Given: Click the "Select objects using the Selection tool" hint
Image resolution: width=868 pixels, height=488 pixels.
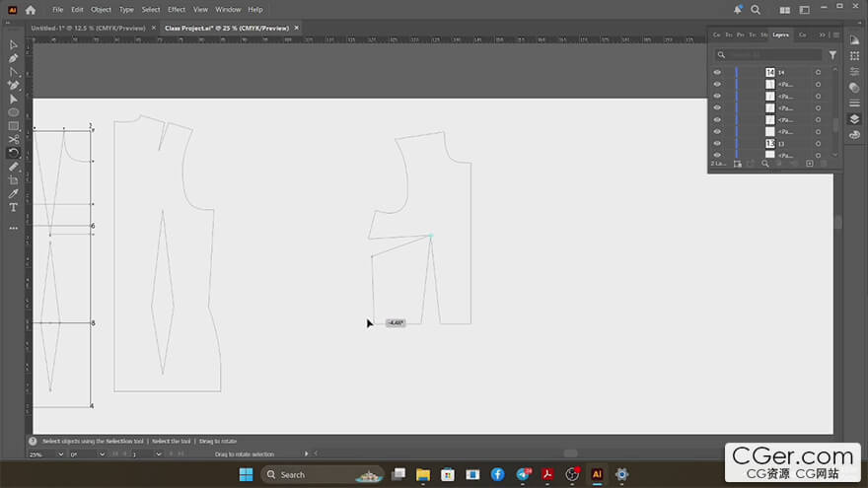Looking at the screenshot, I should coord(93,441).
